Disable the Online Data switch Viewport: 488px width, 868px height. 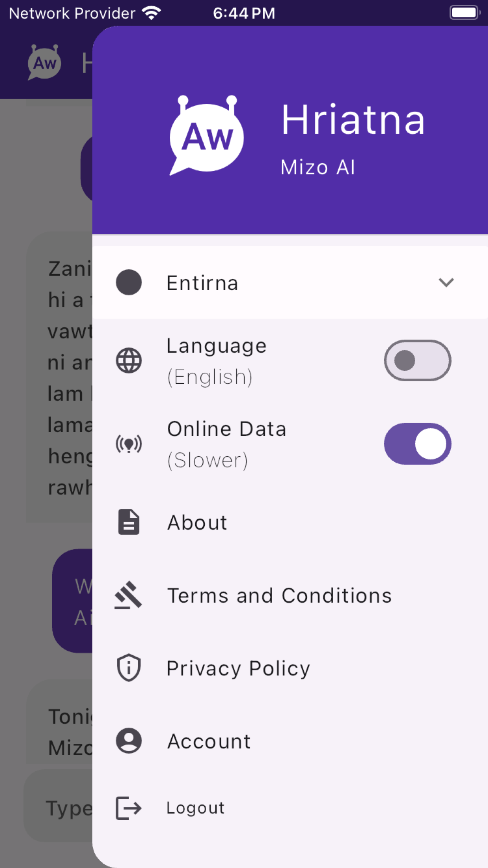tap(418, 444)
